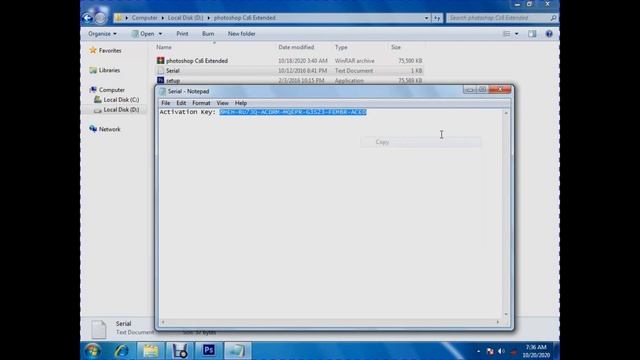Click the Explorer forward navigation arrow
Image resolution: width=640 pixels, height=360 pixels.
(x=100, y=18)
